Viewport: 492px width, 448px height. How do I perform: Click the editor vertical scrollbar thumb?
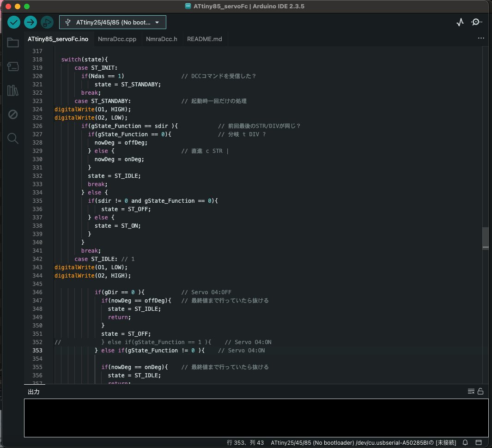coord(486,237)
